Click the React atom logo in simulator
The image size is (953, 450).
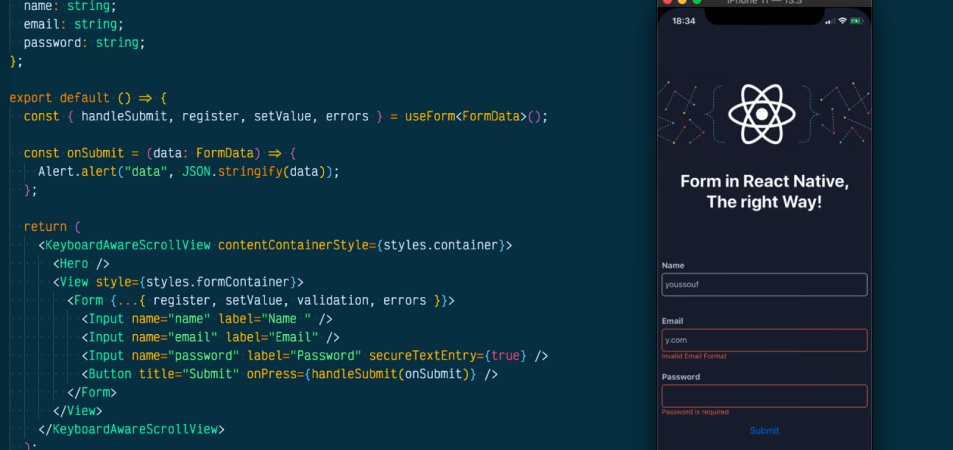tap(762, 114)
